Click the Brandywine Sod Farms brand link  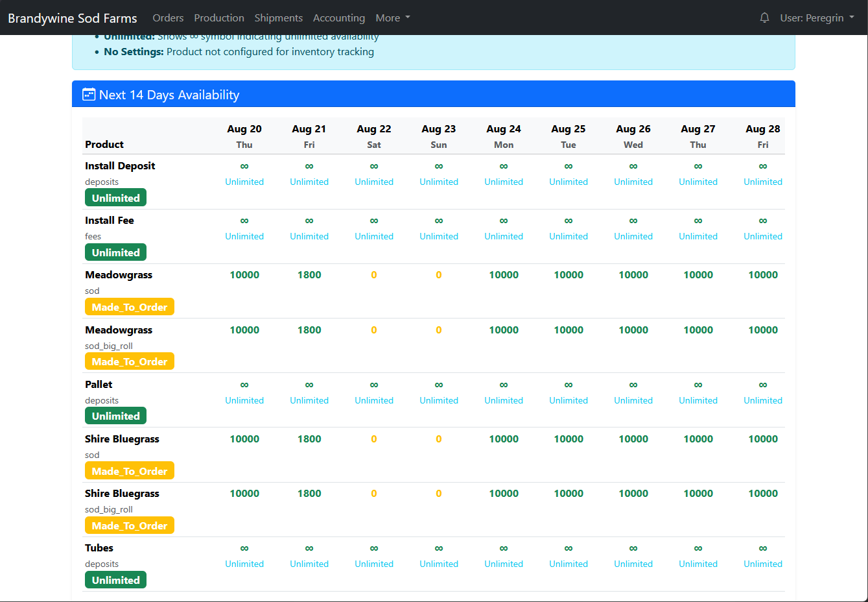point(73,18)
